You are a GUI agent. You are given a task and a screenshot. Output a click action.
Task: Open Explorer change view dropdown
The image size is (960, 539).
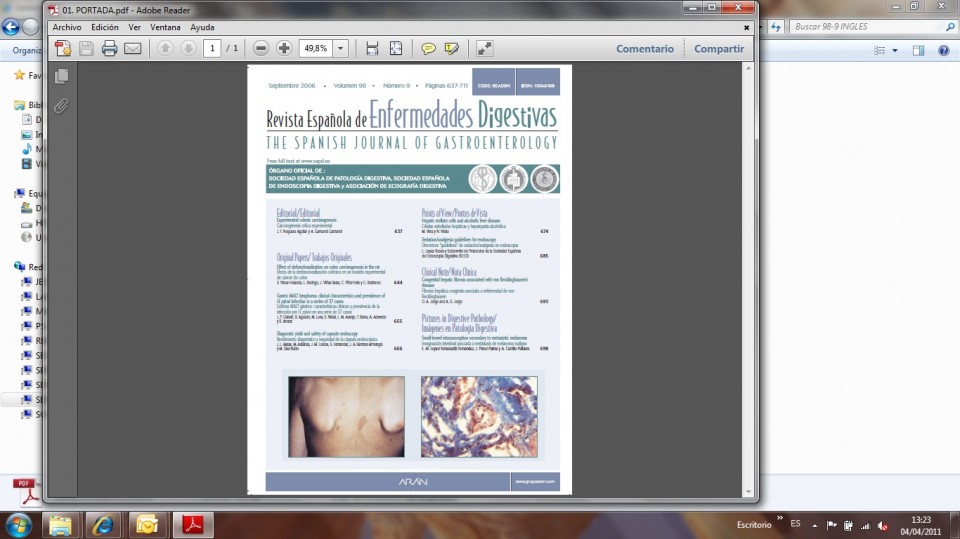point(895,50)
